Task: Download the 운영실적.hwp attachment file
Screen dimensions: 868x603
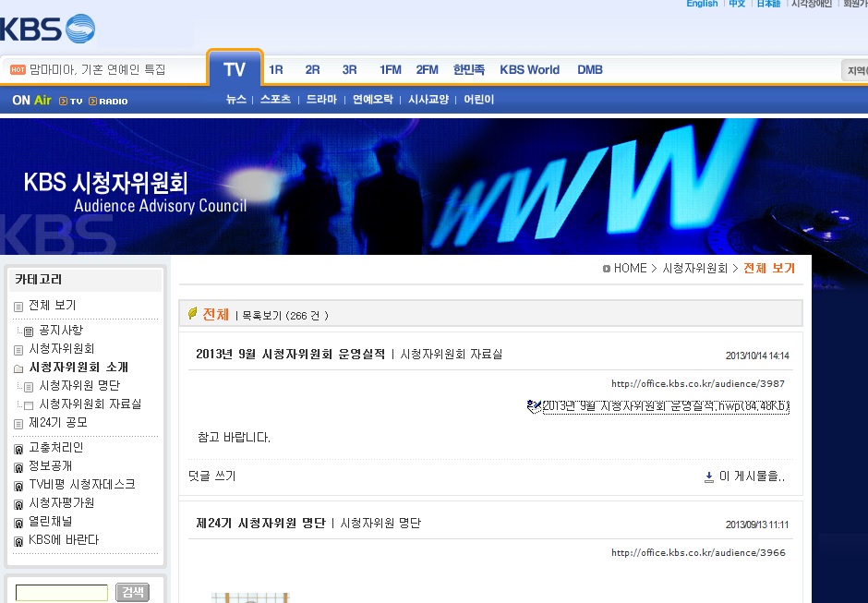Action: pos(666,406)
